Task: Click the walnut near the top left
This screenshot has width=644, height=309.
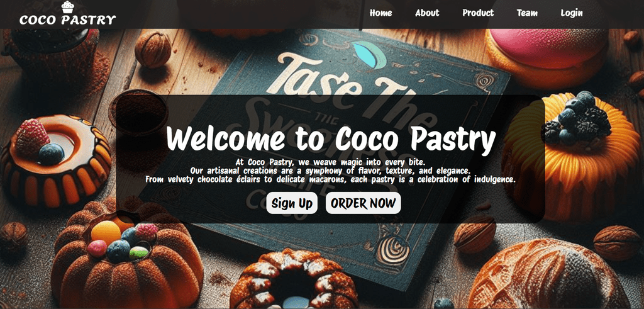Action: tap(153, 49)
